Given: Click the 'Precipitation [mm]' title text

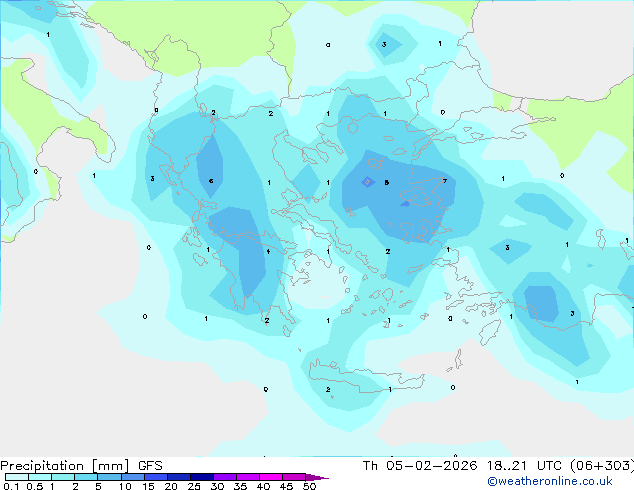Looking at the screenshot, I should (65, 466).
